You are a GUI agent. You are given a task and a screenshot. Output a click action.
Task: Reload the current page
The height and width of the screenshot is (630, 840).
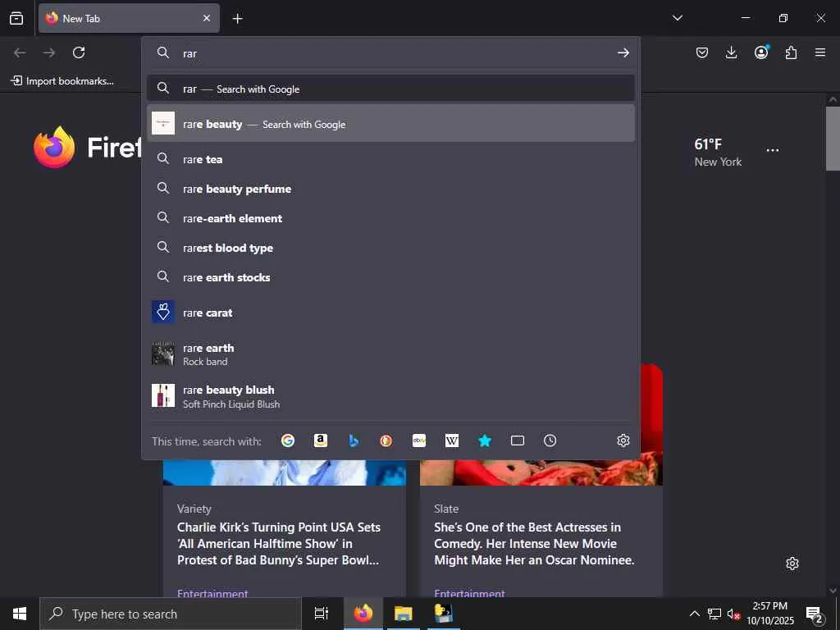pos(79,52)
